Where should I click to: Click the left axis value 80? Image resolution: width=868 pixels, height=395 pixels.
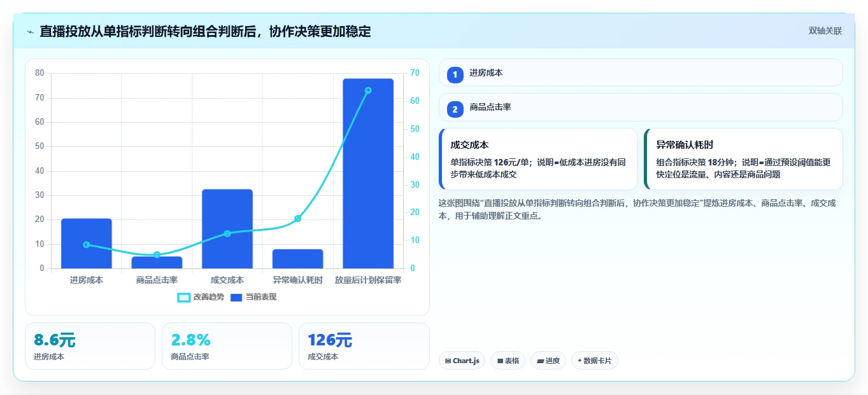point(39,73)
